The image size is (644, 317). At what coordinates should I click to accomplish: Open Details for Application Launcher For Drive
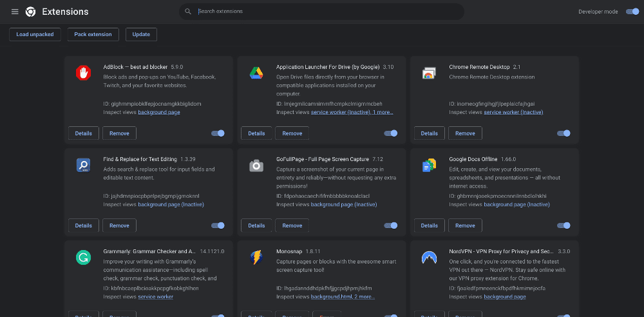point(256,133)
